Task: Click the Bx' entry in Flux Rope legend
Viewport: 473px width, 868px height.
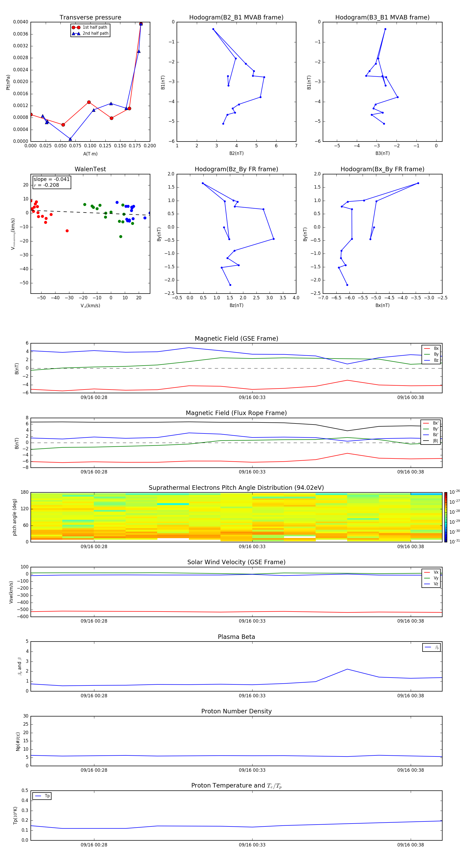Action: coord(431,423)
